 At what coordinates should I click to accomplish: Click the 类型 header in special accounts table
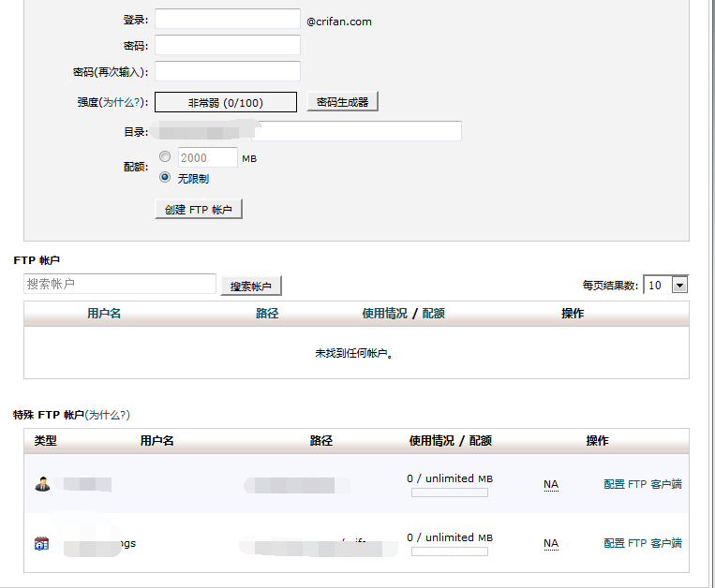(x=45, y=440)
